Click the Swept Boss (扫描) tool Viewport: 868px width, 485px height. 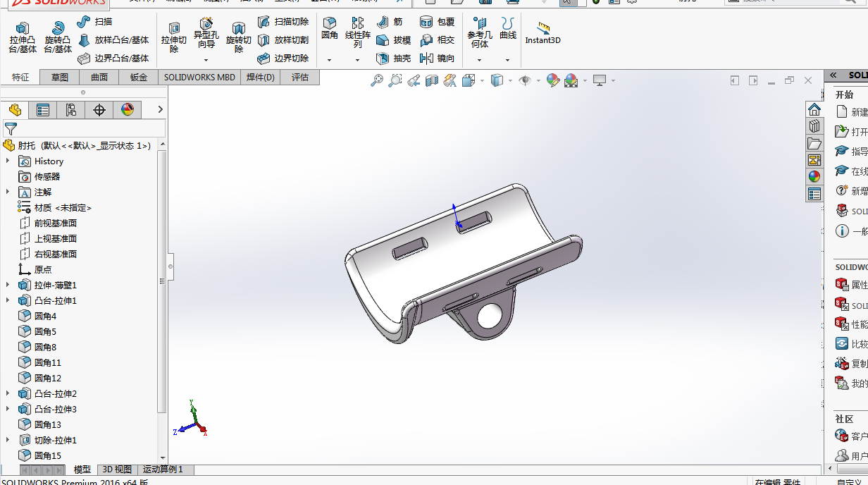tap(94, 22)
